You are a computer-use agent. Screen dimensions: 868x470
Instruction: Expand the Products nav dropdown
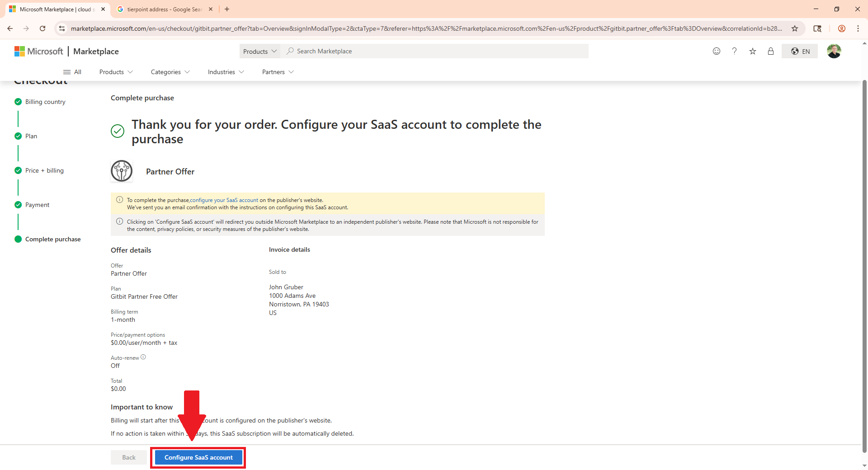point(116,72)
